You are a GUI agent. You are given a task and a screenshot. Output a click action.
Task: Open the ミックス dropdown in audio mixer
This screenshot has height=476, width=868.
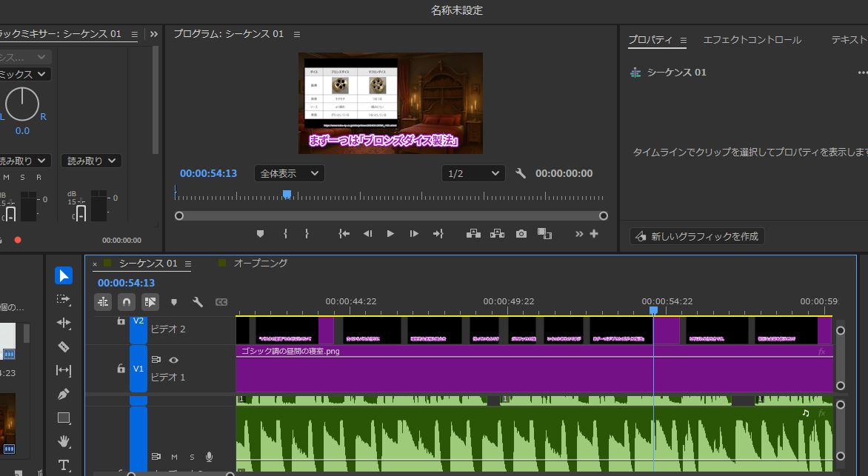24,74
